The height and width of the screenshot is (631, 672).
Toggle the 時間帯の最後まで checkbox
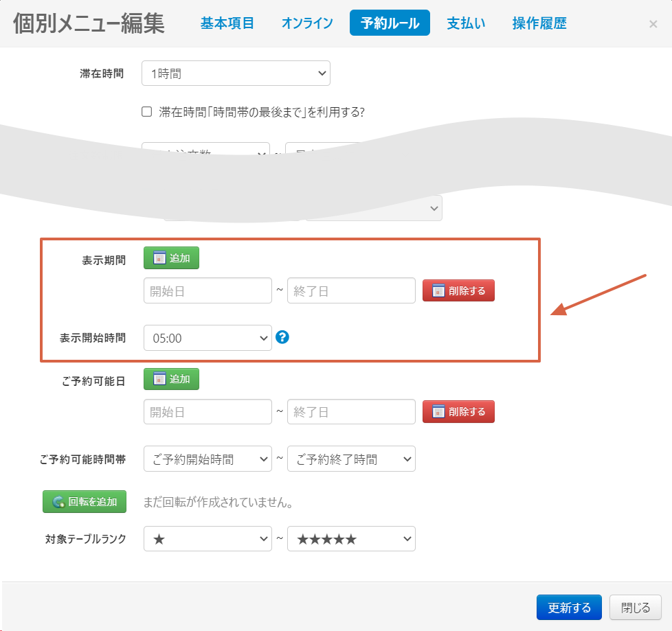pyautogui.click(x=146, y=112)
